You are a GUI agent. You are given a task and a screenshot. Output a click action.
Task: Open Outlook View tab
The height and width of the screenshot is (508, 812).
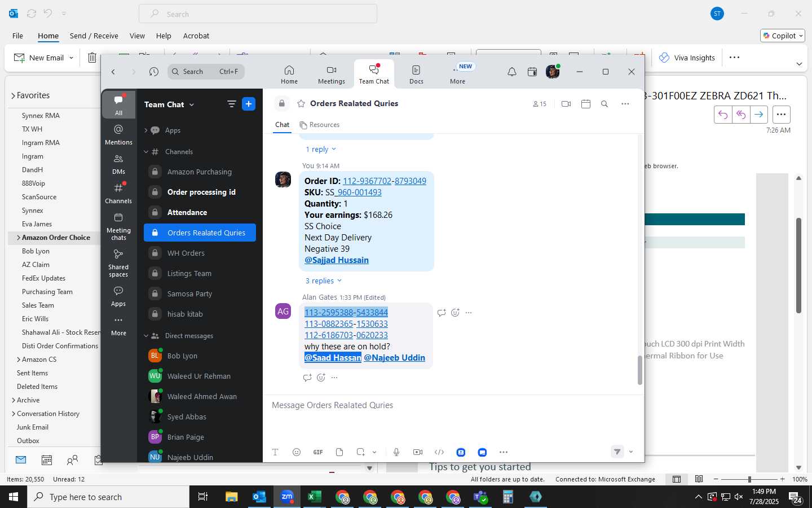[137, 36]
